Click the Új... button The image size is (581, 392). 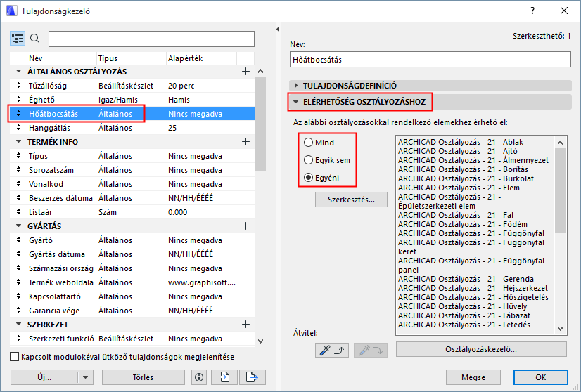tap(44, 377)
